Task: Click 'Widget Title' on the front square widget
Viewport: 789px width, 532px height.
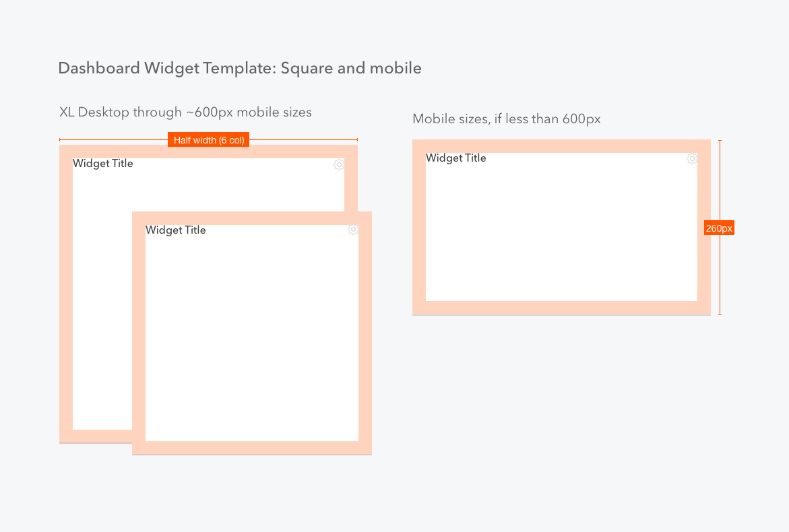Action: pyautogui.click(x=176, y=230)
